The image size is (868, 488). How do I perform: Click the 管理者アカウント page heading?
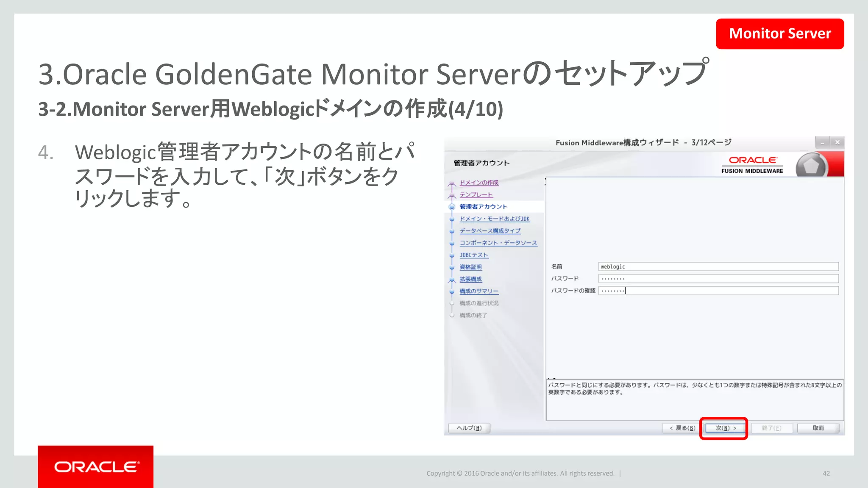[x=481, y=163]
